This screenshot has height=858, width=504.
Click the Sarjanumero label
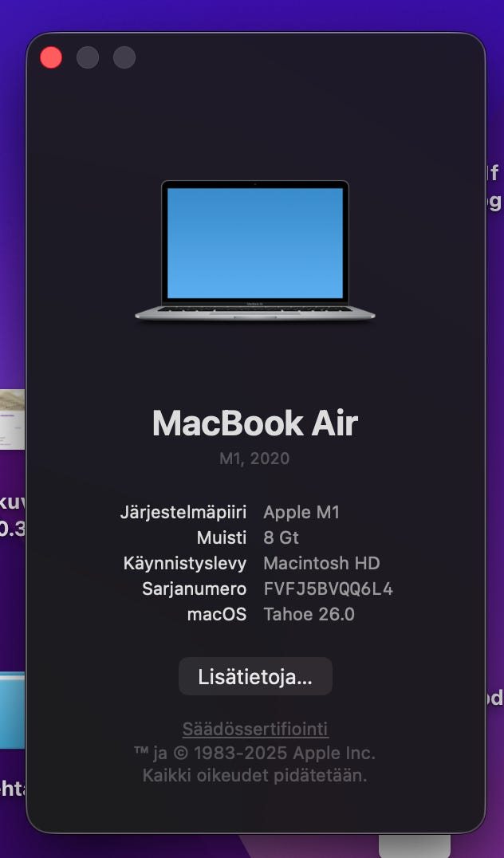point(195,588)
